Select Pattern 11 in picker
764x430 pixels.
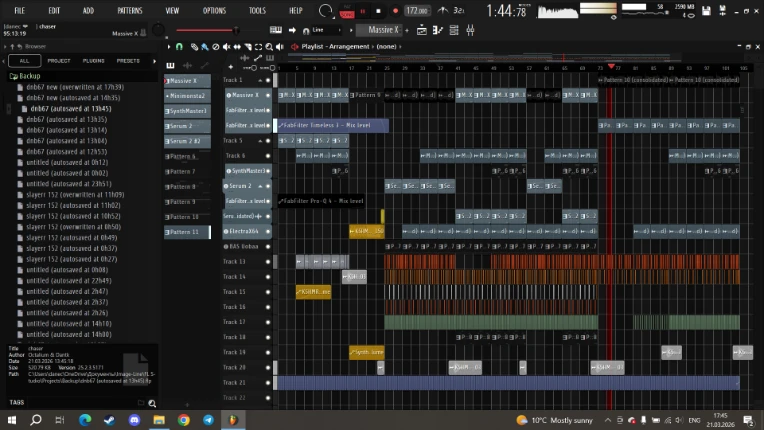tap(188, 232)
